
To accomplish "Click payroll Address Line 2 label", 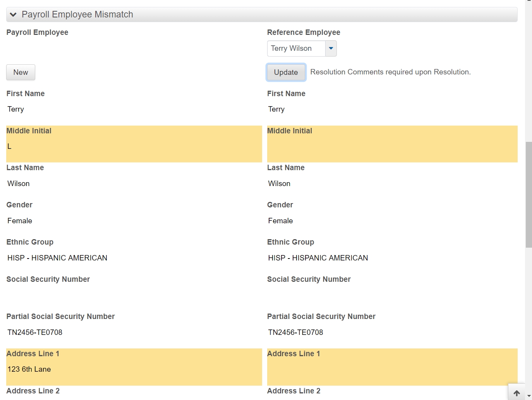I will coord(33,391).
